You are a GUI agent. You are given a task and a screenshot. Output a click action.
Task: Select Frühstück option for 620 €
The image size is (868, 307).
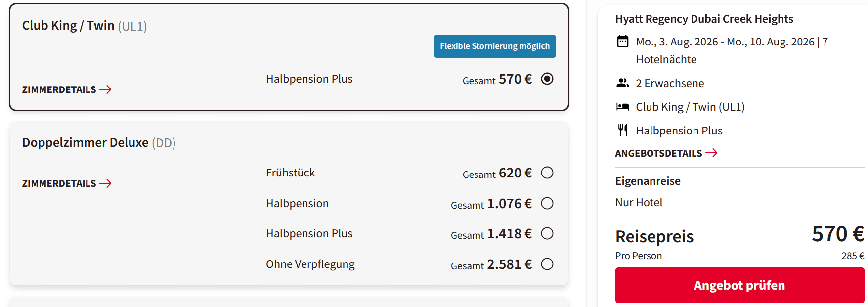[x=547, y=173]
